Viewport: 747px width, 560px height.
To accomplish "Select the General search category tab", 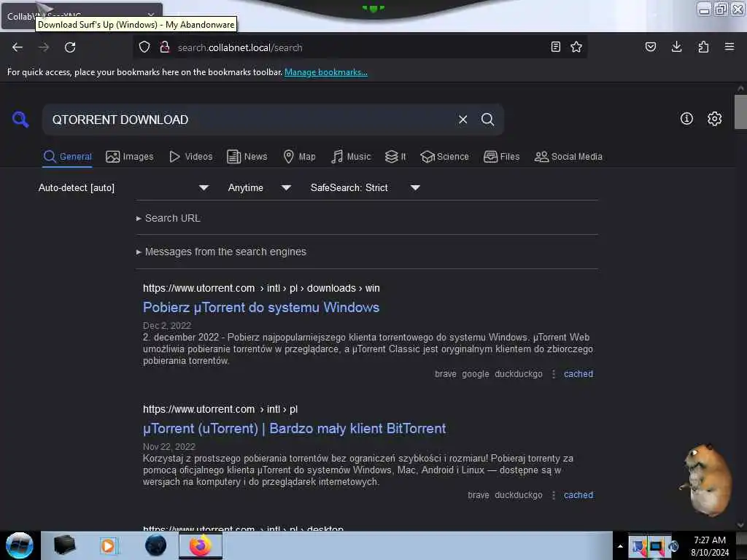I will coord(68,157).
